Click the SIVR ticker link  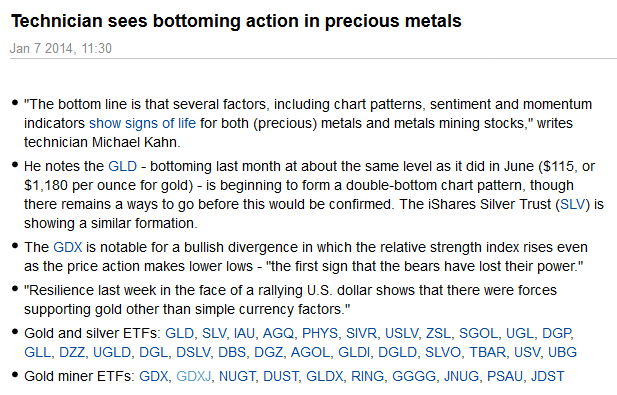pyautogui.click(x=361, y=334)
